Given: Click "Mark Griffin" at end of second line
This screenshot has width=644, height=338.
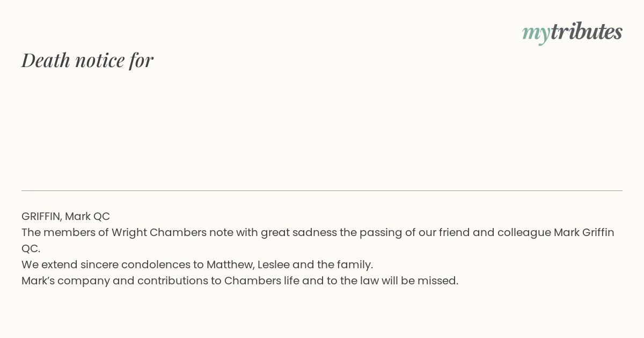Looking at the screenshot, I should (x=584, y=232).
